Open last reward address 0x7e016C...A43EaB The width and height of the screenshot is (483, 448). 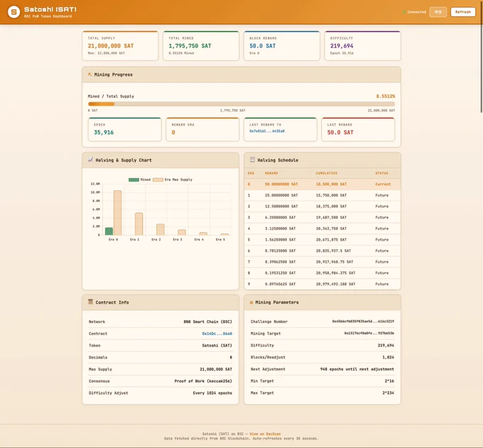pos(267,131)
